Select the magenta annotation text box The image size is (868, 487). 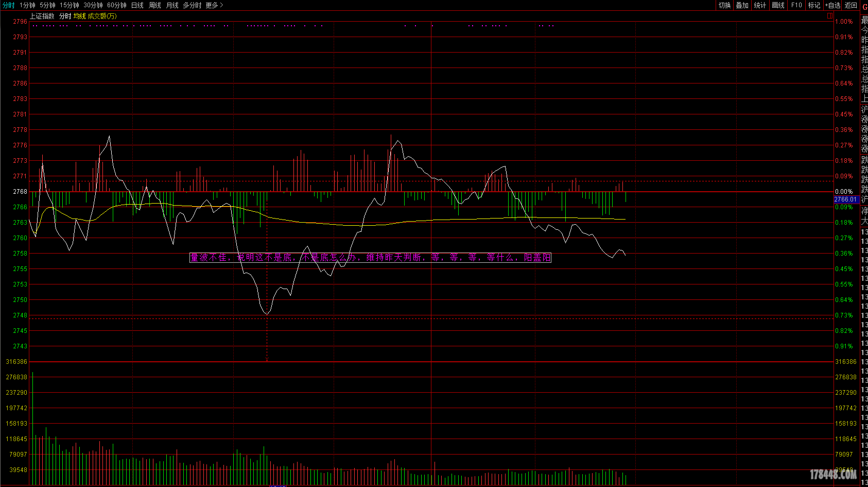click(x=370, y=257)
